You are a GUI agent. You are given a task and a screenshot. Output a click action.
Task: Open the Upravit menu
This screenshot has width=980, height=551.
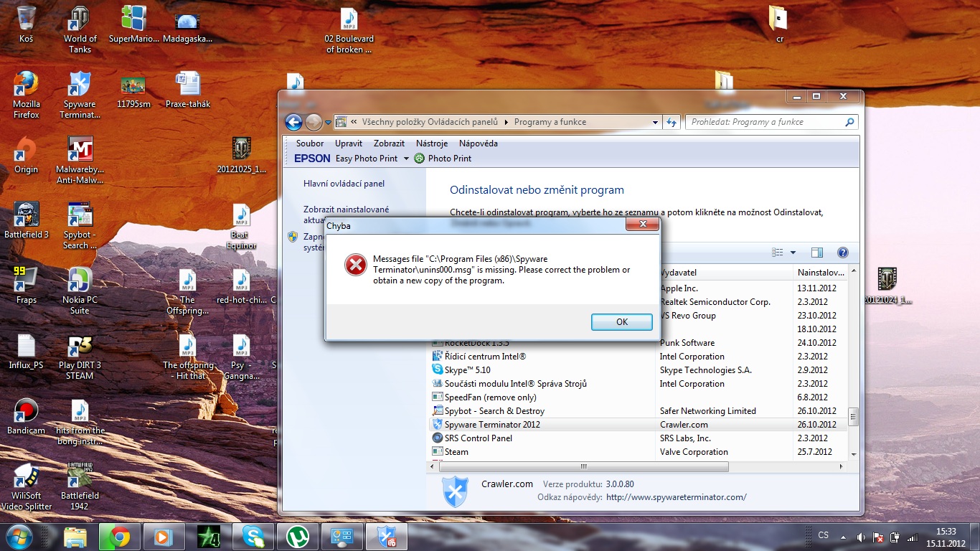(349, 143)
